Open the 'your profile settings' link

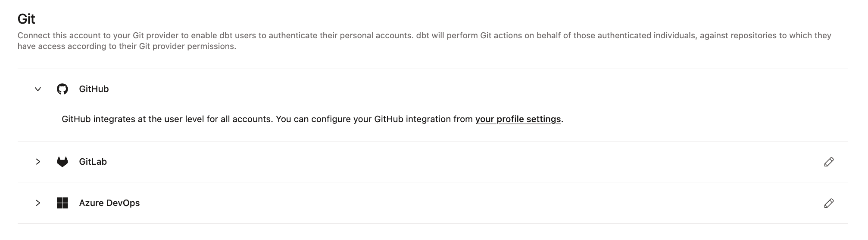(518, 119)
